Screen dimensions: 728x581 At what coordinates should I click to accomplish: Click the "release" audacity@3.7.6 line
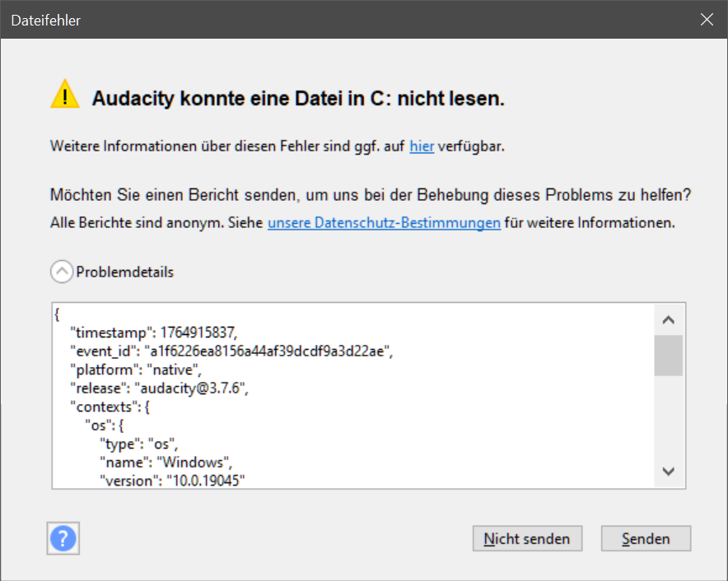[x=159, y=388]
